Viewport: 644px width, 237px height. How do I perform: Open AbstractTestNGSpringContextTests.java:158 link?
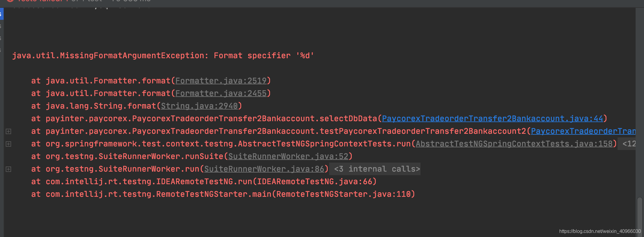point(514,144)
